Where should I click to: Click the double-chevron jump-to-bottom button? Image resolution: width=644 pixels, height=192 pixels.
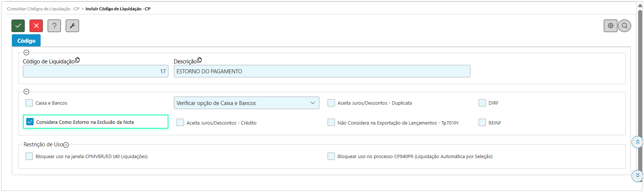tap(637, 175)
